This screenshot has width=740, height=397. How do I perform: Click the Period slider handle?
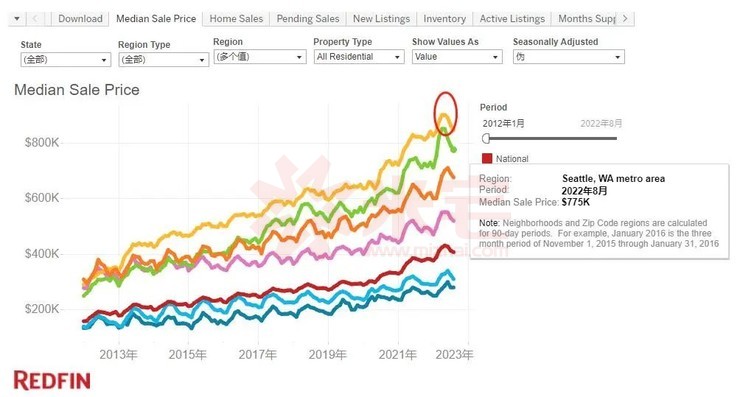pos(486,138)
